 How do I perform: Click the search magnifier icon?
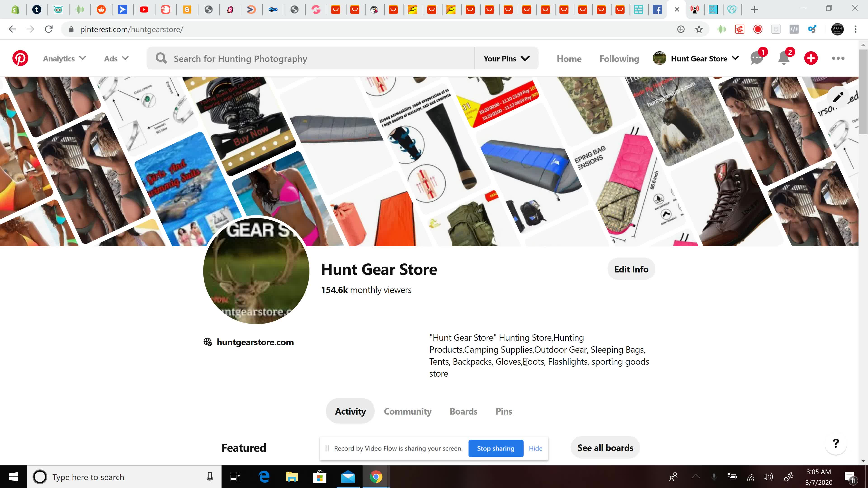click(161, 58)
